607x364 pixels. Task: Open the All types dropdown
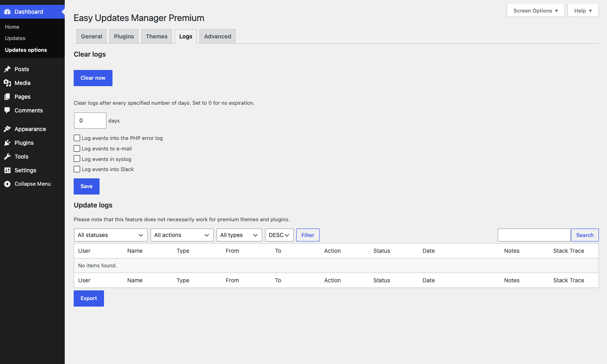(240, 235)
